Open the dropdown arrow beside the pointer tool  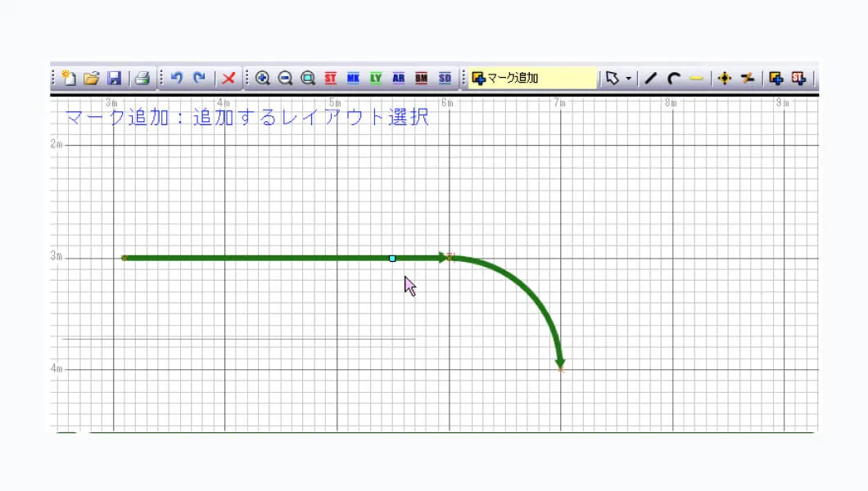628,79
